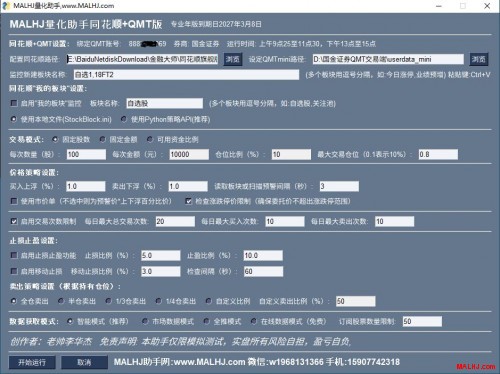Select 使用Python策略API radio option
500x374 pixels.
pyautogui.click(x=124, y=119)
